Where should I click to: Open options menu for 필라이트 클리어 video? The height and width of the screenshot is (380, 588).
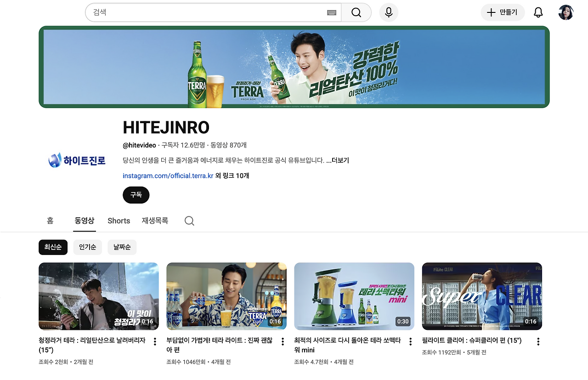click(x=538, y=341)
